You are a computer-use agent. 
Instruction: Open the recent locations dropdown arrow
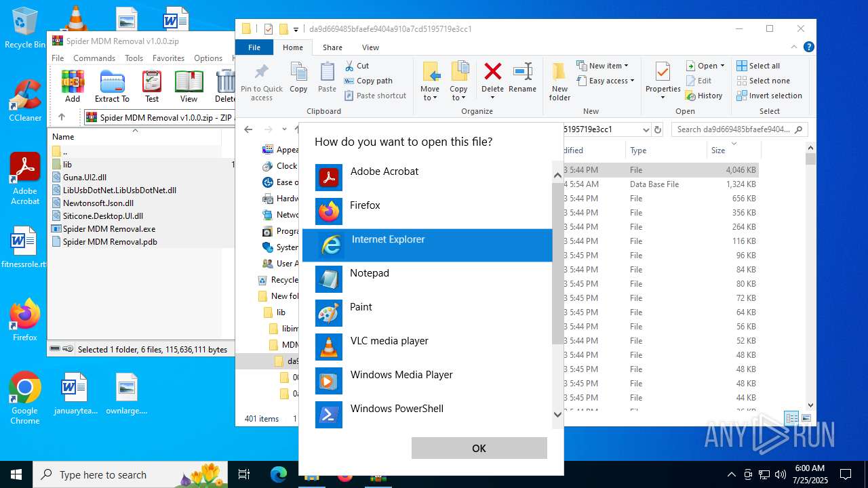tap(285, 129)
